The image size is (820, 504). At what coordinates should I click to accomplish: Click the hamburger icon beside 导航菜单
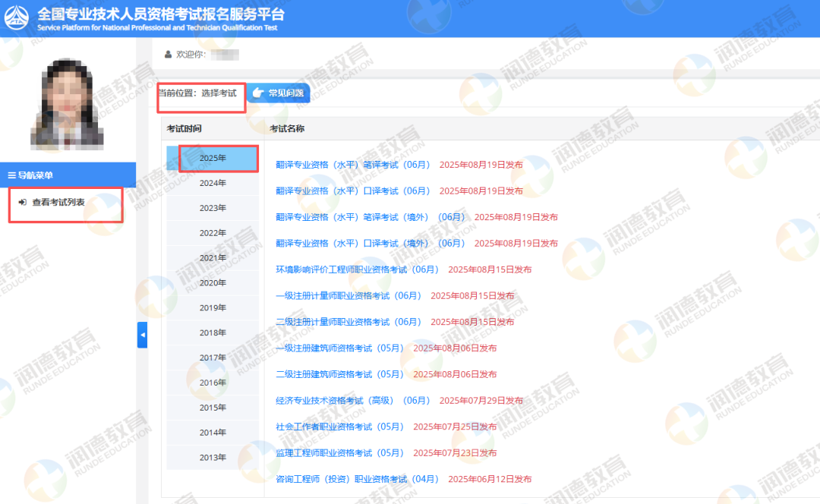pyautogui.click(x=11, y=175)
